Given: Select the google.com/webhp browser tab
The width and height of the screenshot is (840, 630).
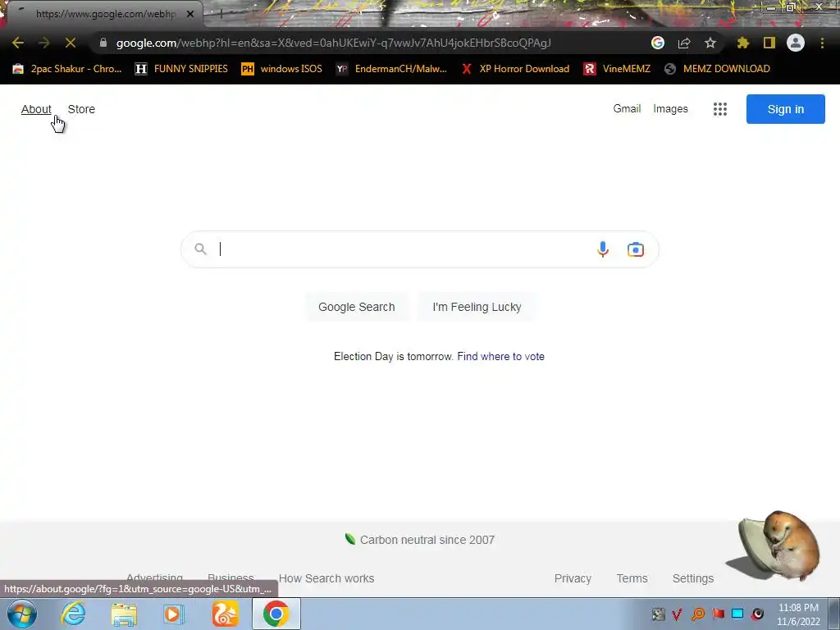Looking at the screenshot, I should tap(104, 14).
